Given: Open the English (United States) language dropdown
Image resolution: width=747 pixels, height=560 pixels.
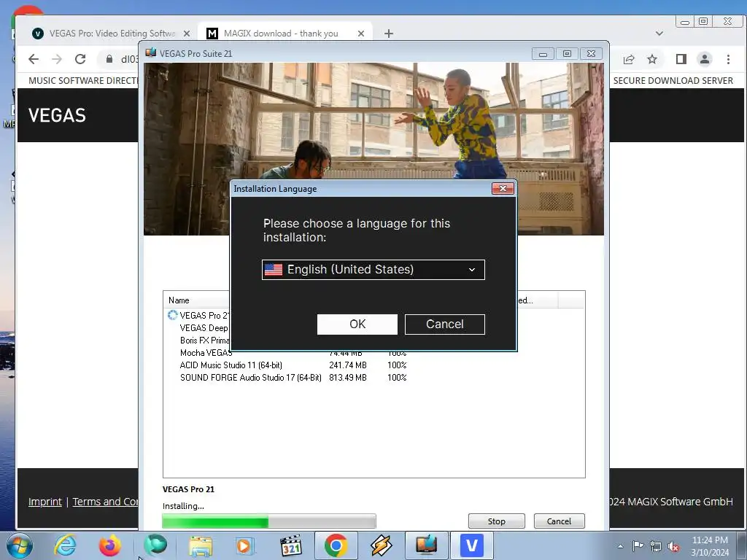Looking at the screenshot, I should click(373, 270).
